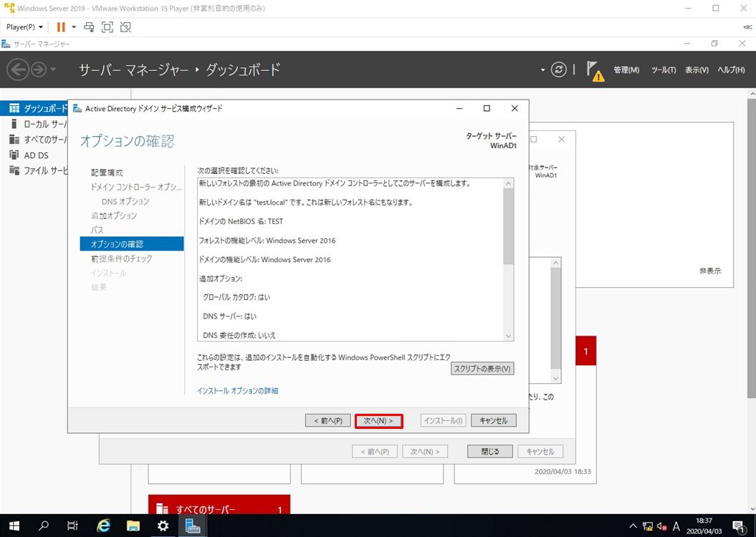
Task: Click the < 前へ(P) button in AD wizard
Action: click(328, 420)
